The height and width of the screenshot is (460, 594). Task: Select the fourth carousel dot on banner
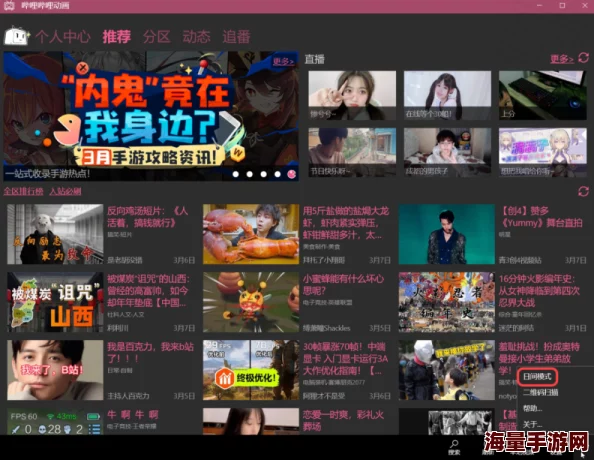[278, 174]
